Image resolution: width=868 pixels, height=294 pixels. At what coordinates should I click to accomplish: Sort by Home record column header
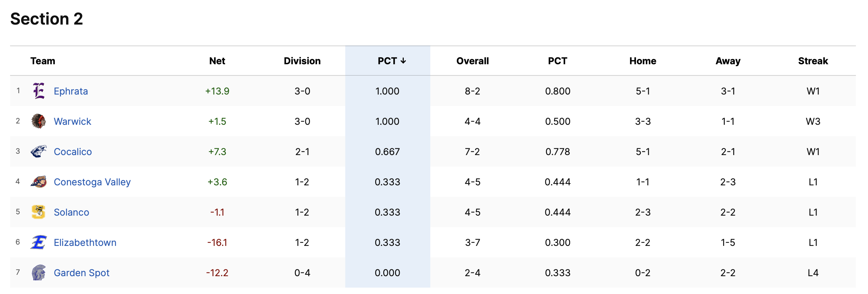click(x=642, y=61)
